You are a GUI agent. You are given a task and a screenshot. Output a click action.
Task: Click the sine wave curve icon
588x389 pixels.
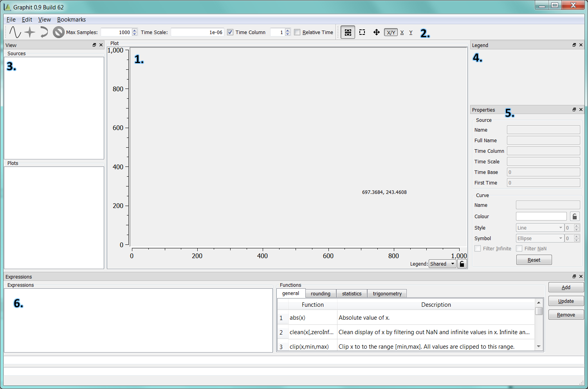[15, 32]
